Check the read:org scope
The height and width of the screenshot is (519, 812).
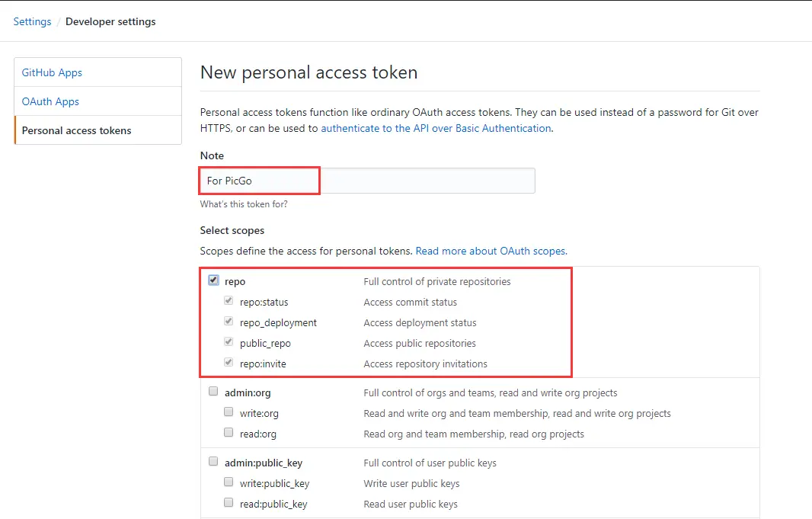(229, 433)
